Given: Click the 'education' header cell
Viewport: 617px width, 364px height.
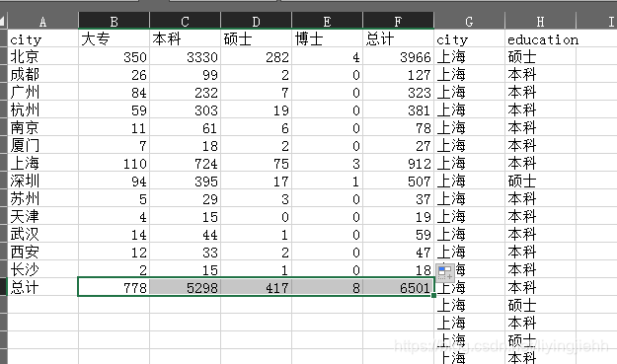Looking at the screenshot, I should 540,38.
